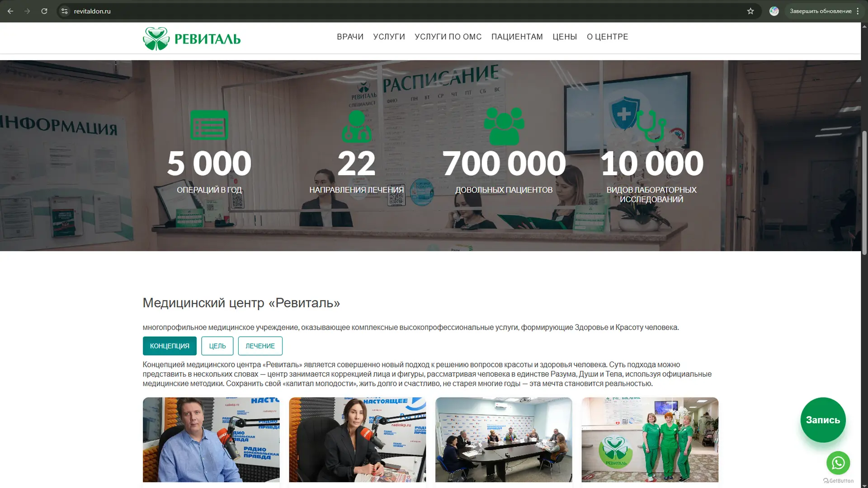Open the ВРАЧИ menu item
The width and height of the screenshot is (868, 488).
350,37
